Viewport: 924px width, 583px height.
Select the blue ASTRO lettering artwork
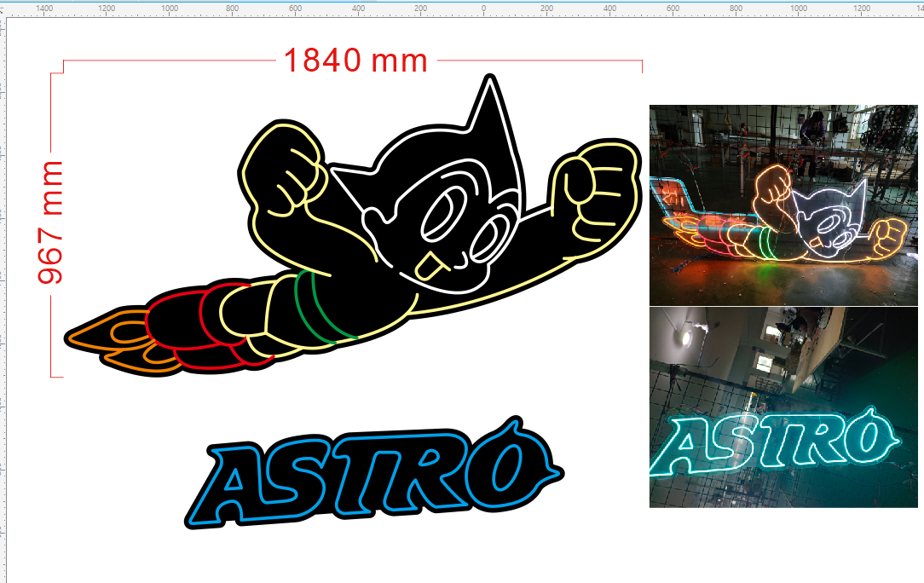coord(374,473)
